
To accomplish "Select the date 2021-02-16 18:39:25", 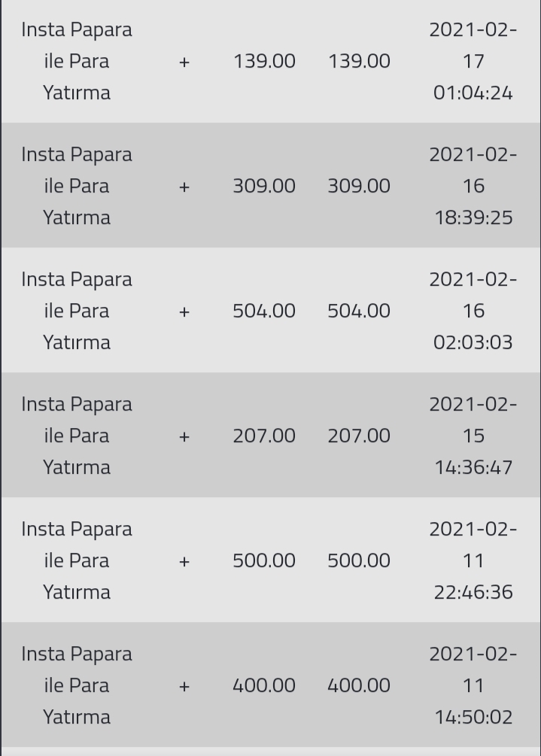I will [473, 186].
